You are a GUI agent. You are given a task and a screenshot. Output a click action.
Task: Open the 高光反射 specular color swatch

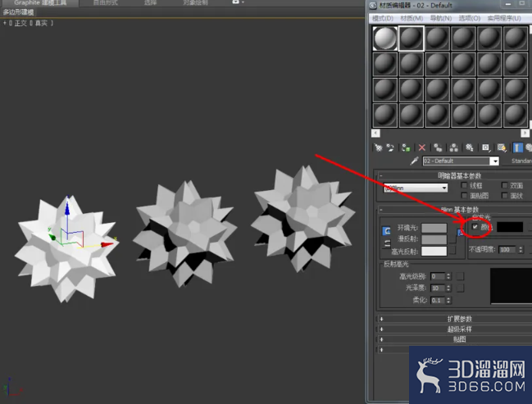click(434, 252)
